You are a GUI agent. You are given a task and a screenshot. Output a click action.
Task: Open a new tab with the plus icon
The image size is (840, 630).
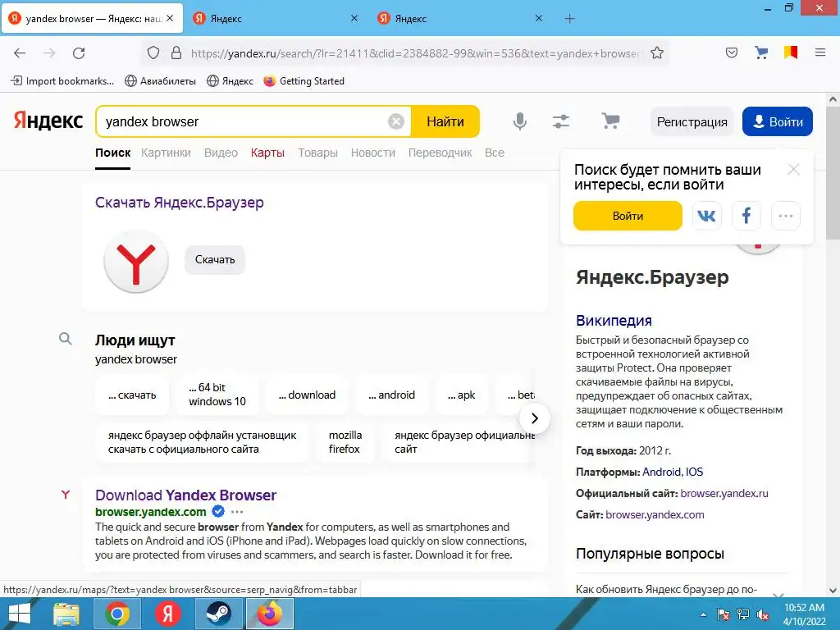pos(569,19)
